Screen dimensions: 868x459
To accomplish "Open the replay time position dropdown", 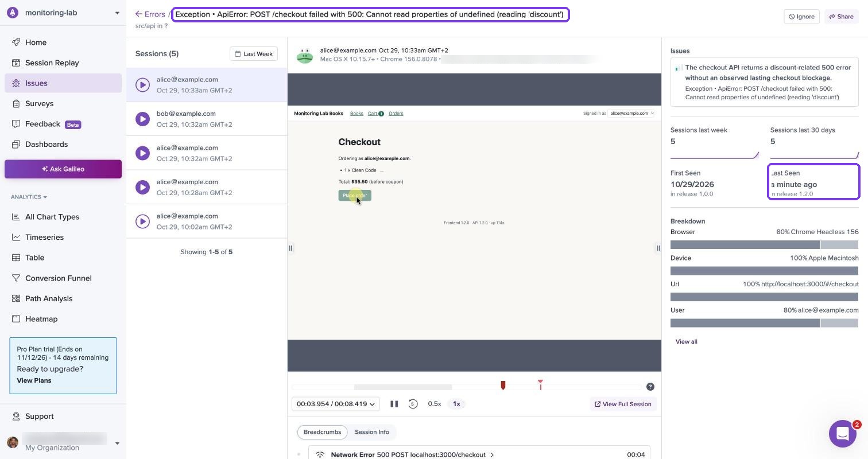I will click(336, 404).
